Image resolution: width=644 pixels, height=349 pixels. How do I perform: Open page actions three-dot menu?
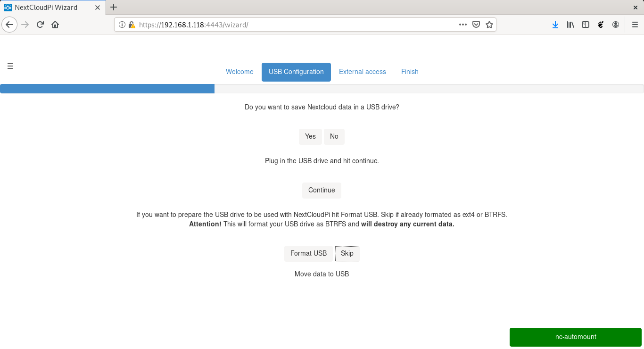coord(463,25)
